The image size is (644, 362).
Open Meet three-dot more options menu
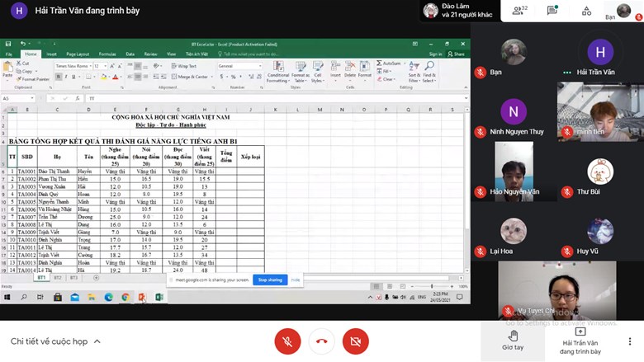click(630, 341)
